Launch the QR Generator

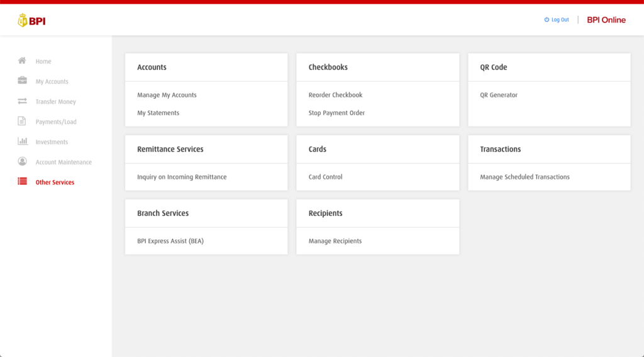pos(499,95)
